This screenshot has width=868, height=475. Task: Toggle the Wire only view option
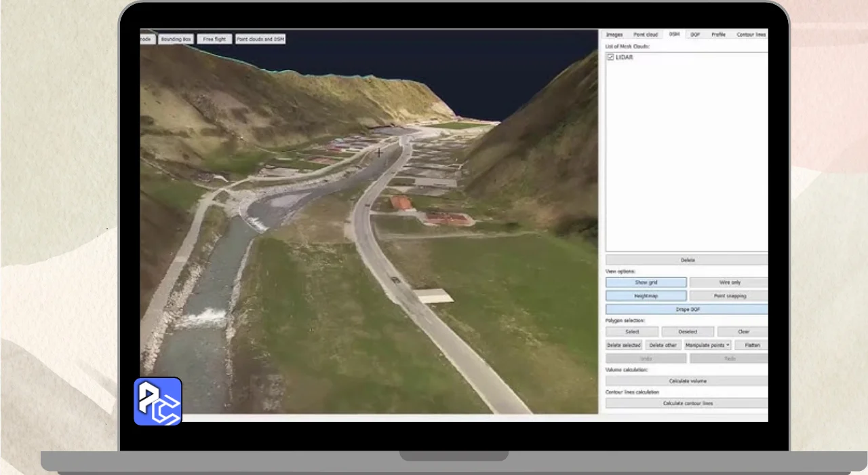coord(729,282)
